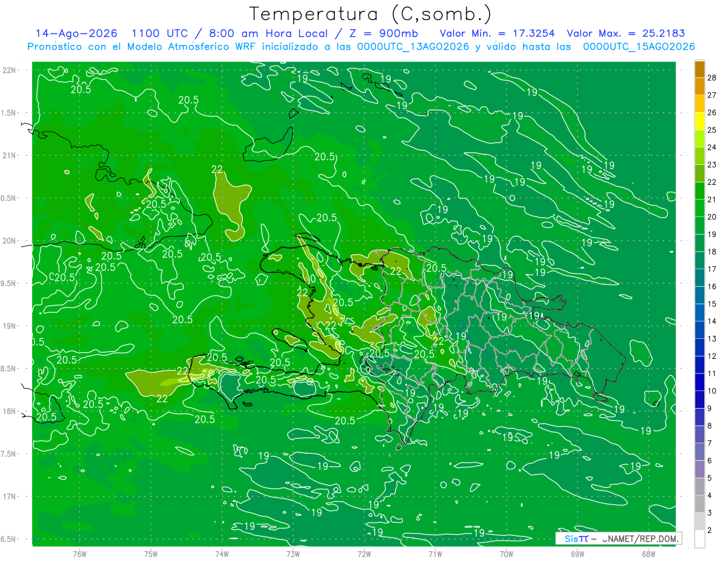Click the color legend label '18'
728x562 pixels.
tap(712, 252)
